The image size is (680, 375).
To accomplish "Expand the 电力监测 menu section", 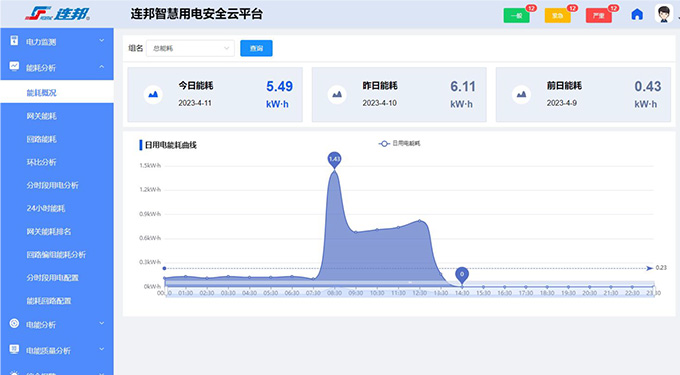I will pos(57,42).
